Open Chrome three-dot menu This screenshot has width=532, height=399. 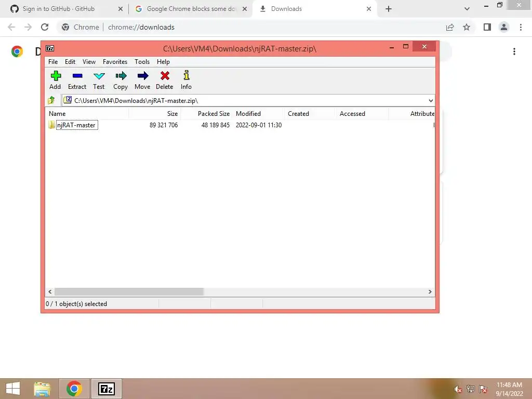coord(521,27)
